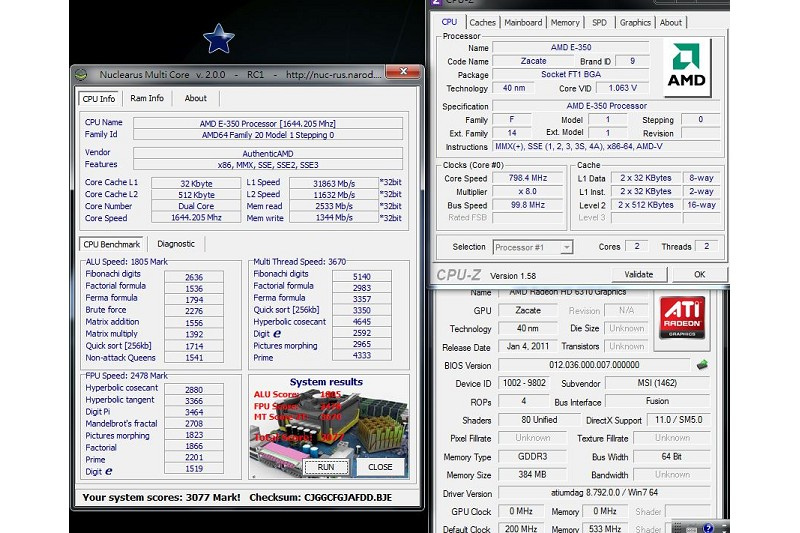Select the CPU tab in CPU-Z
Screen dimensions: 800x533
click(449, 22)
